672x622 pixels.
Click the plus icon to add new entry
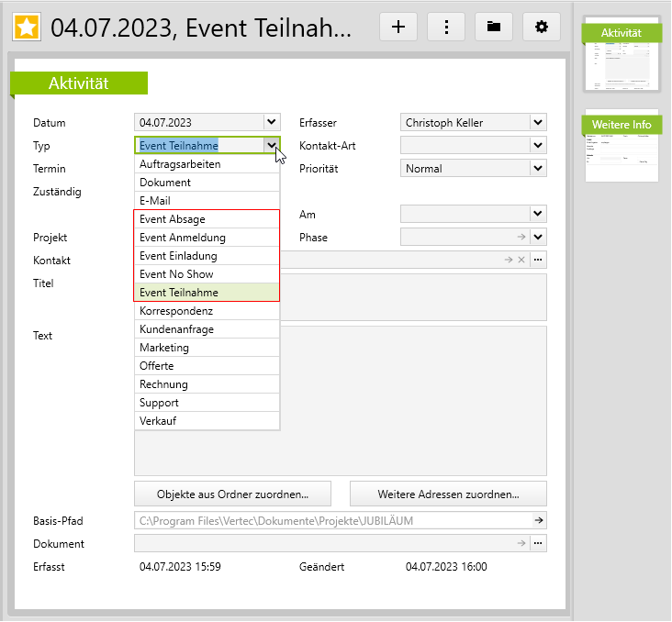pos(398,28)
